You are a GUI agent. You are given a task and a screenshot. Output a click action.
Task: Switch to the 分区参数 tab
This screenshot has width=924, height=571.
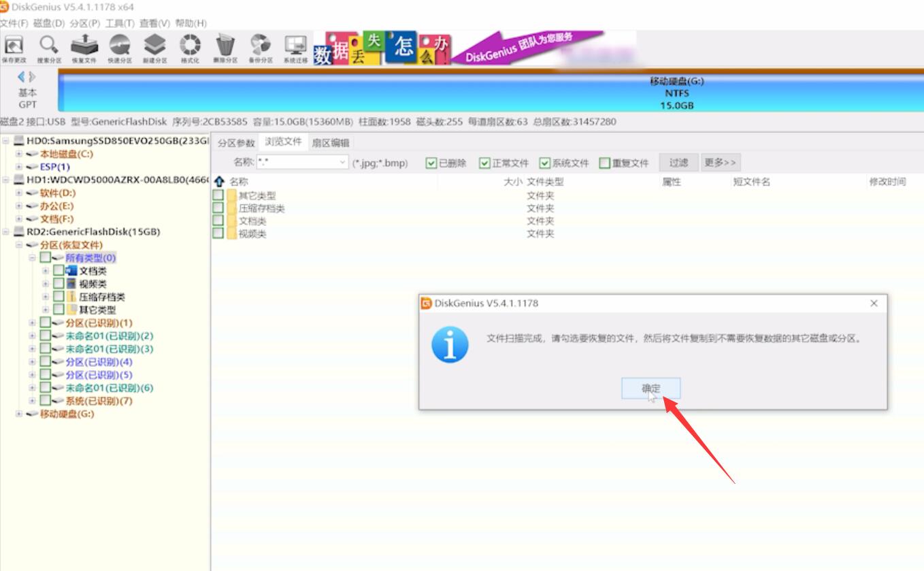236,143
